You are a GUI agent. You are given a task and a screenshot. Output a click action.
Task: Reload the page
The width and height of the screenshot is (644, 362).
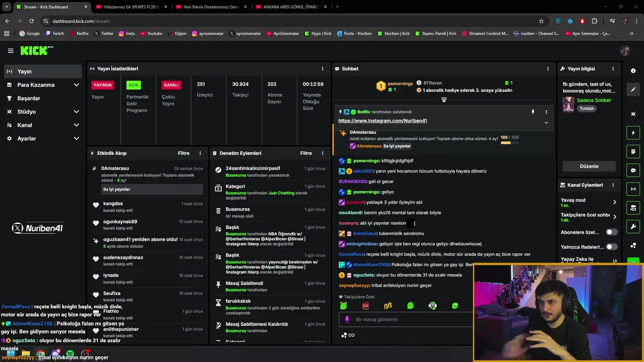(31, 21)
